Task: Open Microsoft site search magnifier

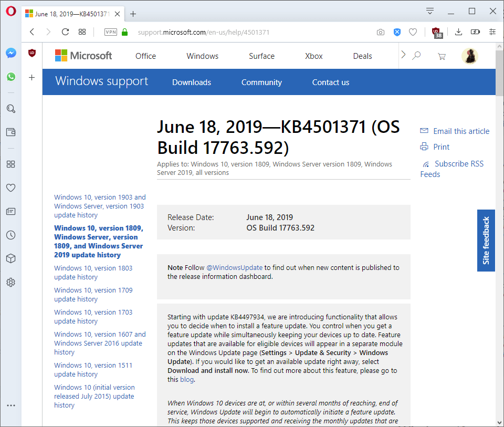Action: pyautogui.click(x=416, y=55)
